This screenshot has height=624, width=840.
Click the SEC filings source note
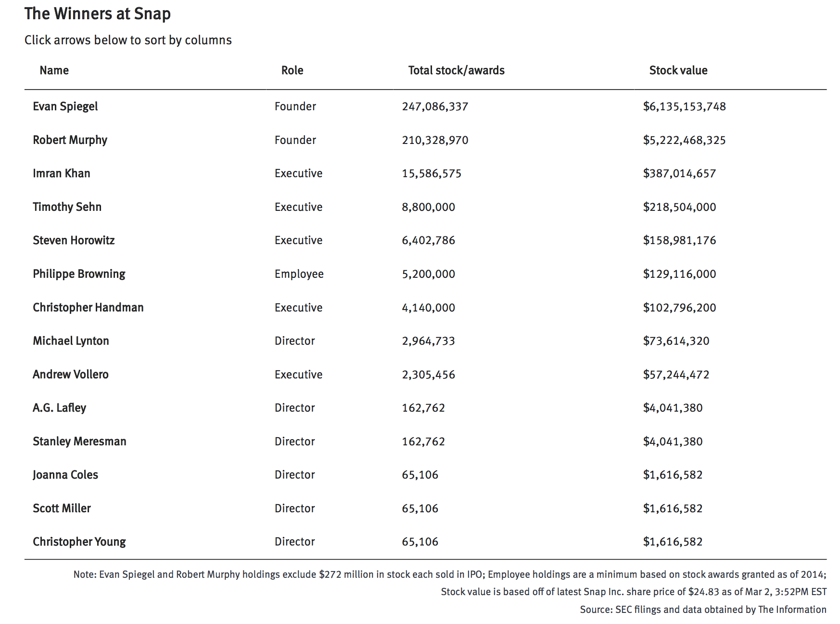click(703, 610)
